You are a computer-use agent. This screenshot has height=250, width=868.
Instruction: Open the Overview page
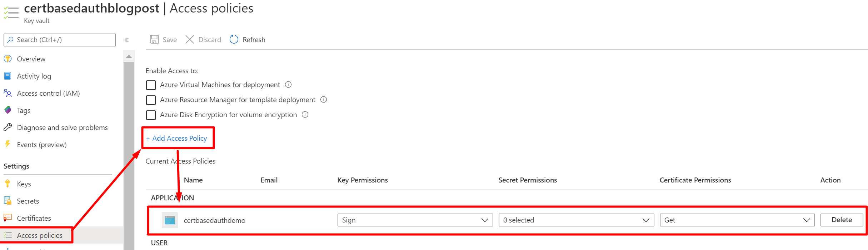[8, 59]
